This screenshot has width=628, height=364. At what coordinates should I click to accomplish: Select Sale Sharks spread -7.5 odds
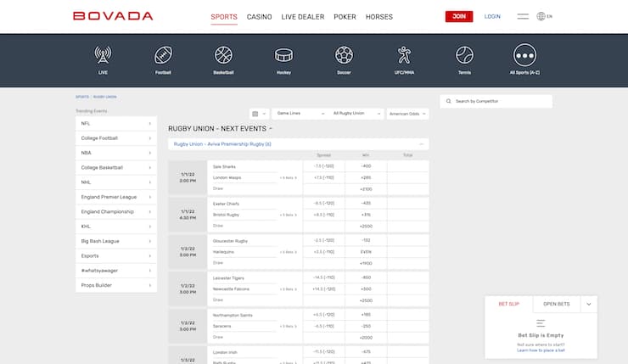pos(323,166)
